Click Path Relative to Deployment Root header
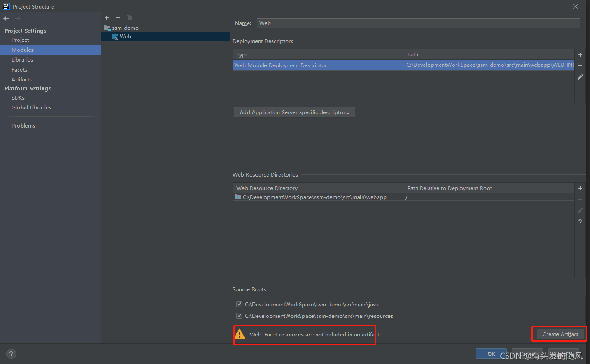This screenshot has width=590, height=364. coord(489,188)
